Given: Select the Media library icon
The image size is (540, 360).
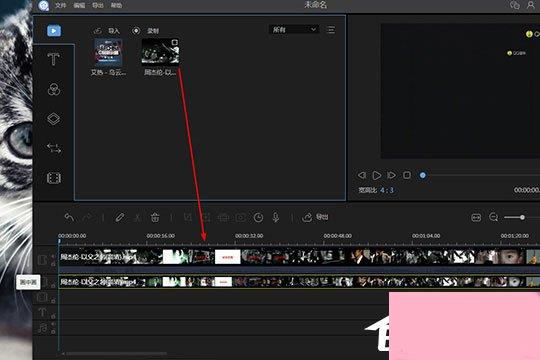Looking at the screenshot, I should pos(54,31).
